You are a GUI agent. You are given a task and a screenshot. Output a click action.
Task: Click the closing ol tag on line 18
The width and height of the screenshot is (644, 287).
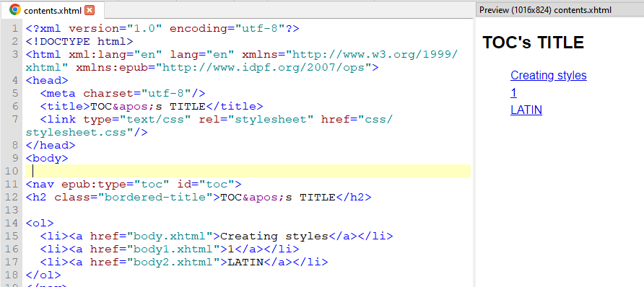43,275
